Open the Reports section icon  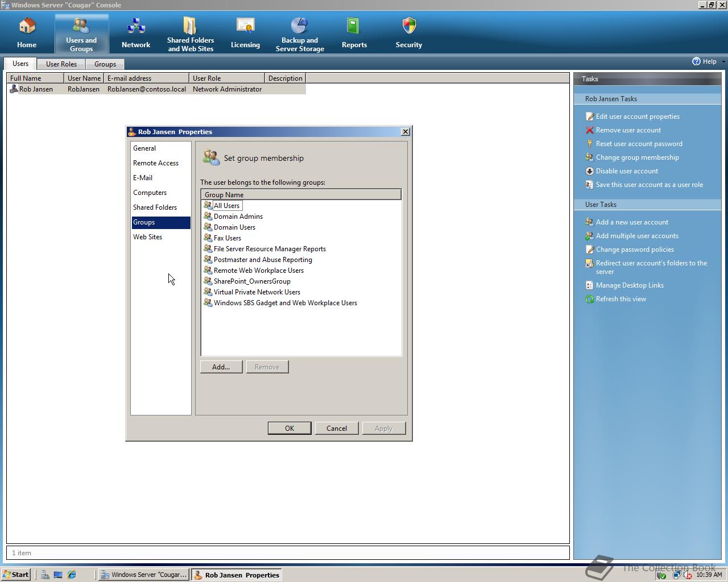354,26
